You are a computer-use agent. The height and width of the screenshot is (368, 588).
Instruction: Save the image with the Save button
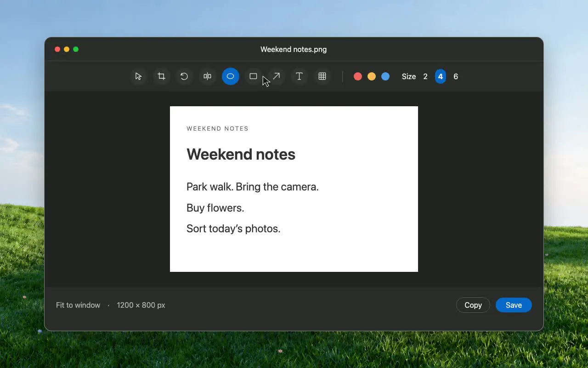coord(514,305)
